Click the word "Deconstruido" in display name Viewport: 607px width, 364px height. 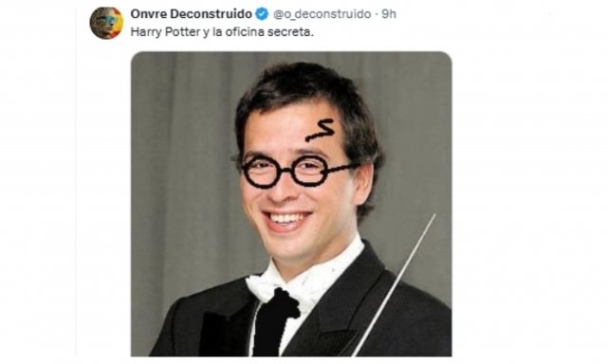click(212, 14)
